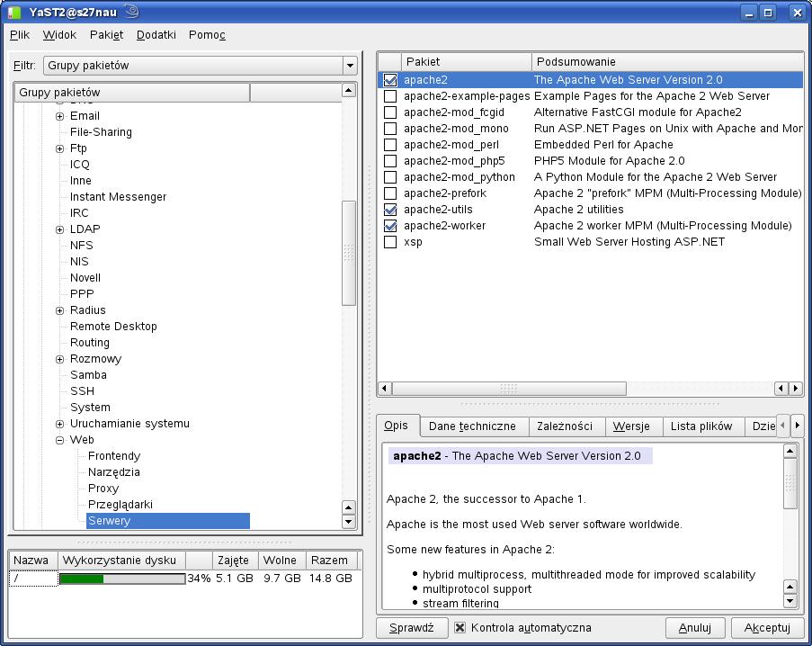
Task: Uncheck apache2-utils package
Action: coord(390,210)
